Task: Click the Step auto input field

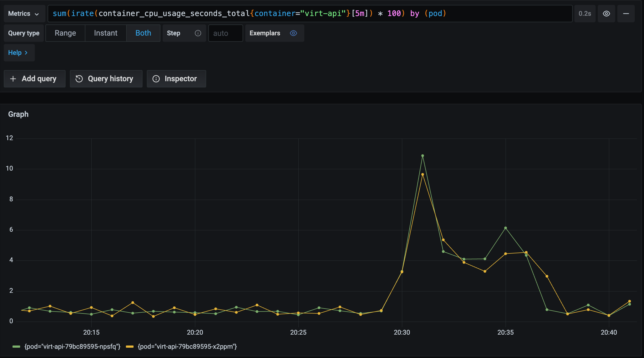Action: point(225,33)
